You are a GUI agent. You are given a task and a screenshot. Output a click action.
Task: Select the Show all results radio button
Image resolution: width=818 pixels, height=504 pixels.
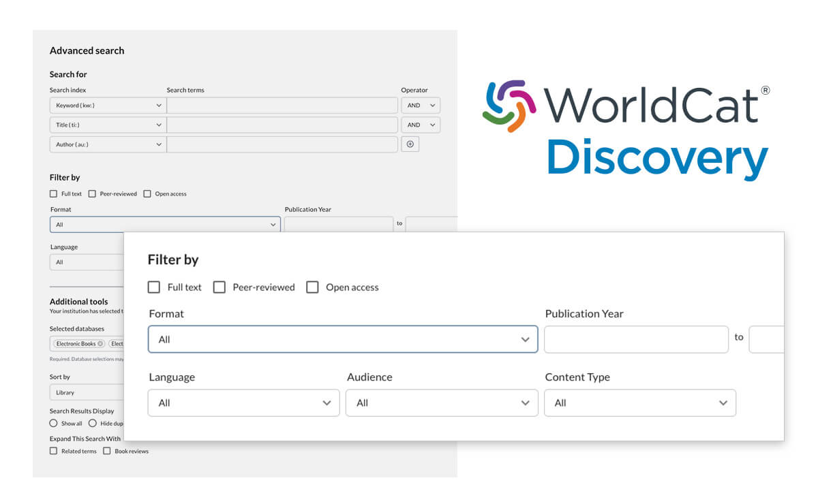(x=53, y=423)
